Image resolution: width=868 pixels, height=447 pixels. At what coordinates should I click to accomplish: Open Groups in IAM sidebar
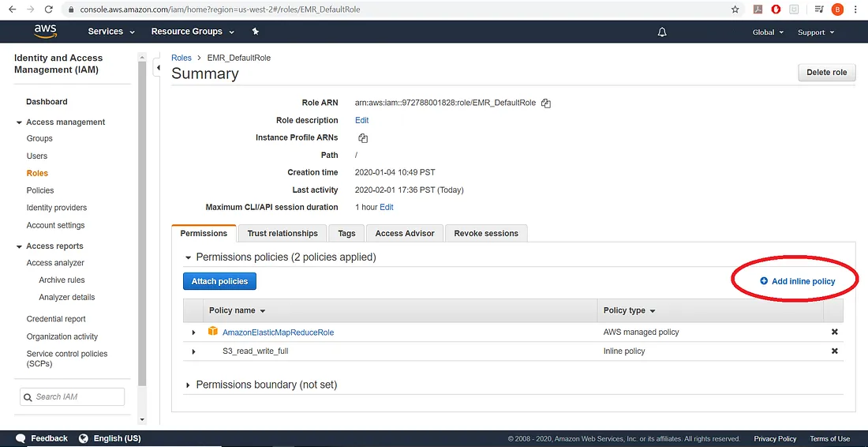click(x=39, y=138)
